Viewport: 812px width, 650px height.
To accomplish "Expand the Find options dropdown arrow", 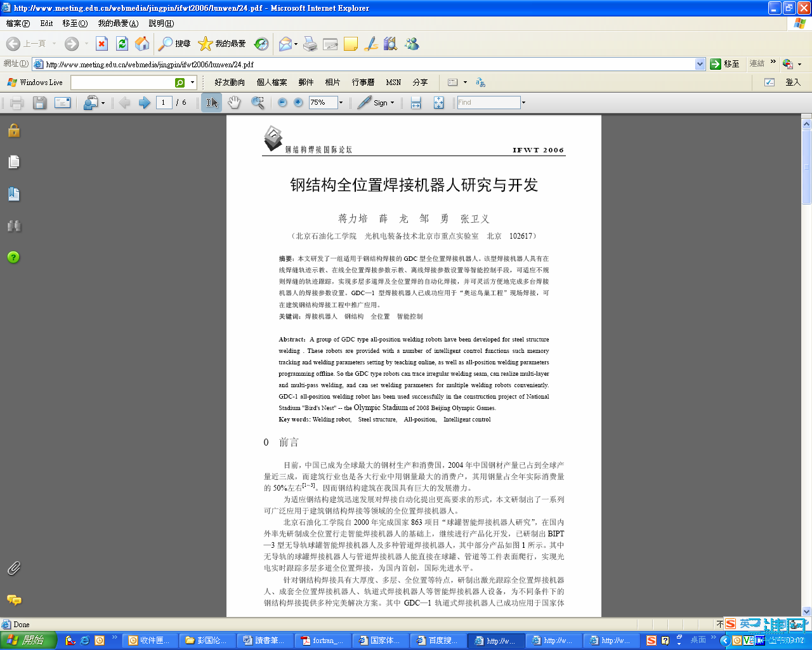I will point(523,103).
